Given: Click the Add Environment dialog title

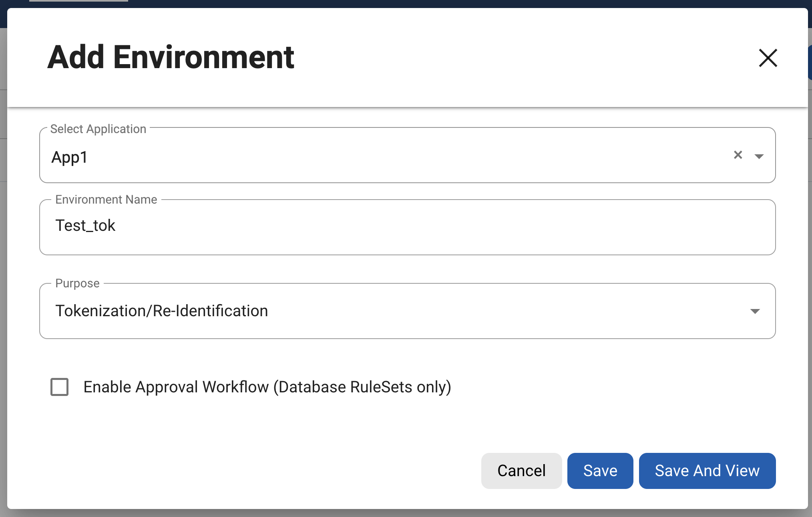Looking at the screenshot, I should [x=171, y=57].
